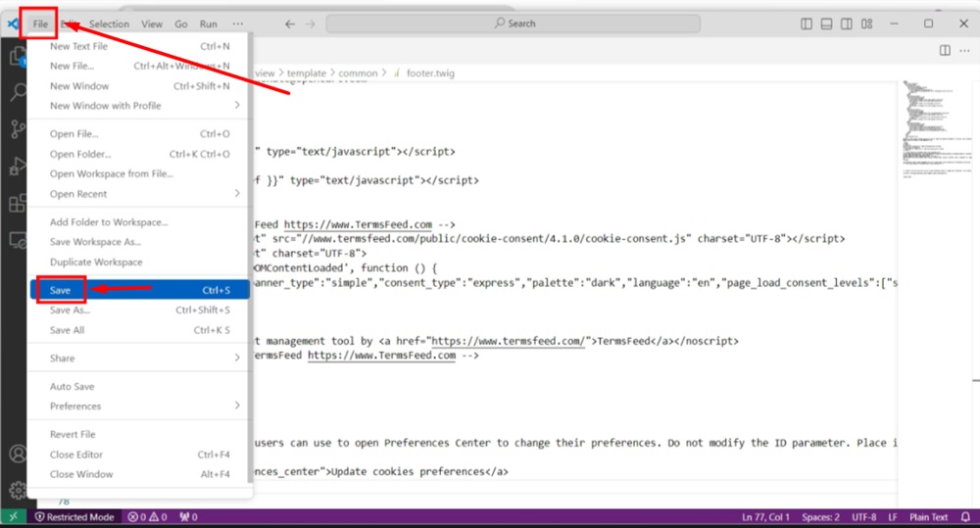Choose Close Window in the File menu
Viewport: 980px width, 528px height.
140,474
